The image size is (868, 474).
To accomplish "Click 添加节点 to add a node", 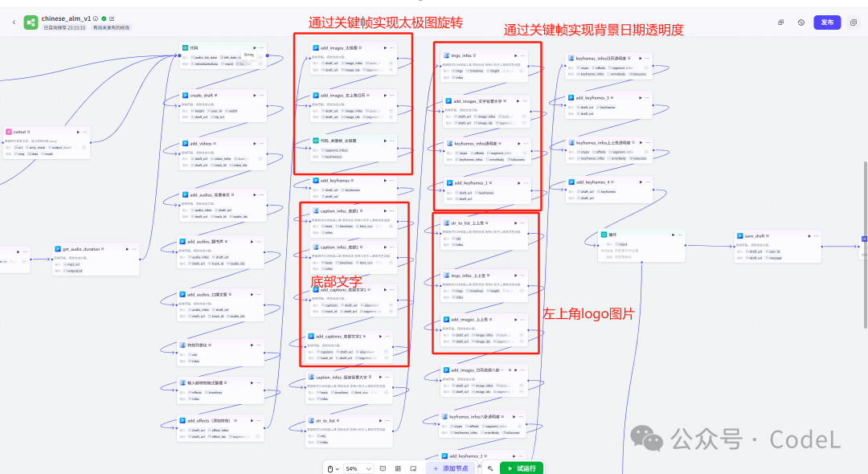I will tap(451, 468).
